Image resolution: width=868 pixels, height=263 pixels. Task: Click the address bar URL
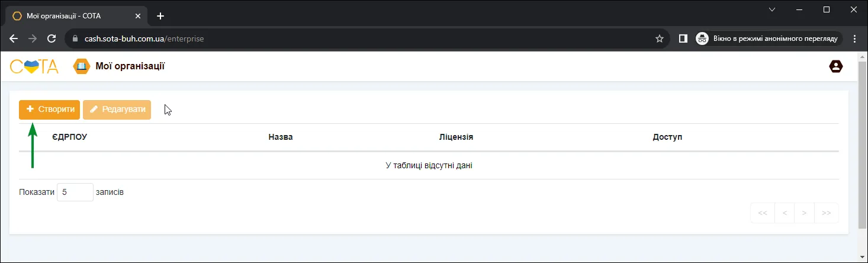(x=144, y=39)
